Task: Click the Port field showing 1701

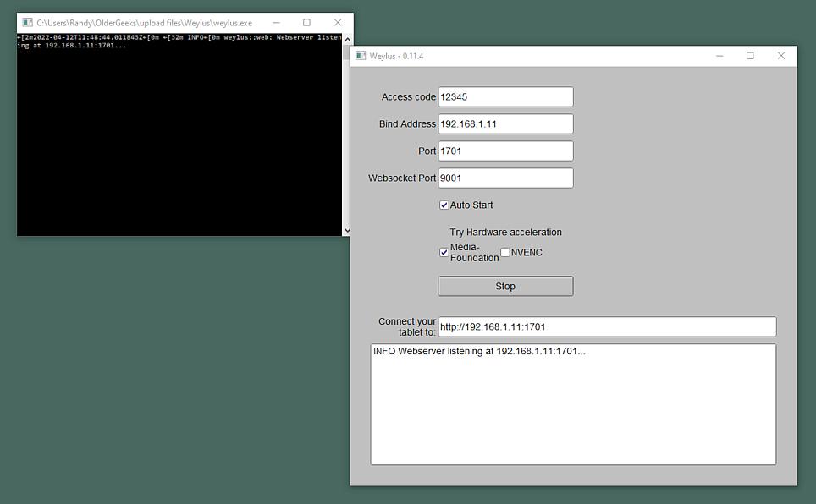Action: [505, 151]
